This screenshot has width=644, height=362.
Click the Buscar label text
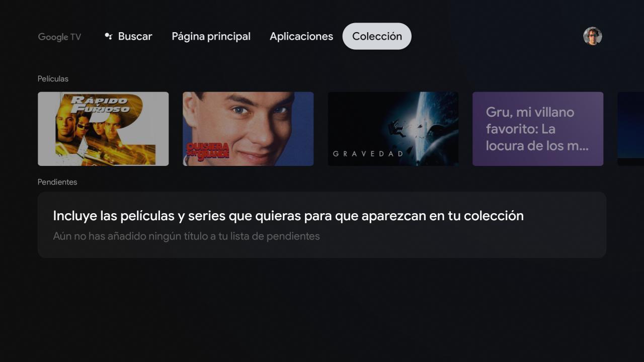(x=135, y=36)
